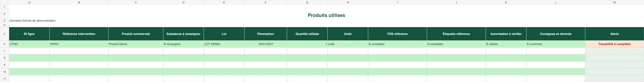This screenshot has height=82, width=644.
Task: Select row 10 header
Action: click(x=5, y=72)
